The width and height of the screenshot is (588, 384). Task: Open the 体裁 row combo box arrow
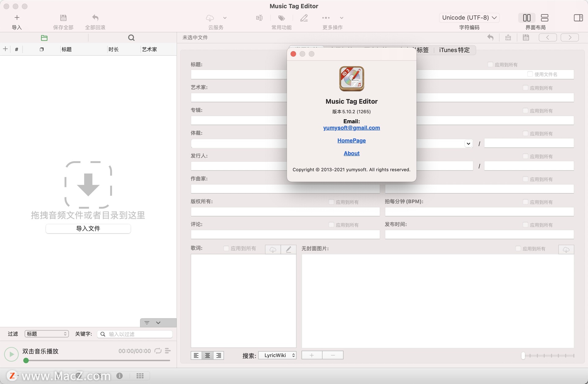(x=468, y=143)
